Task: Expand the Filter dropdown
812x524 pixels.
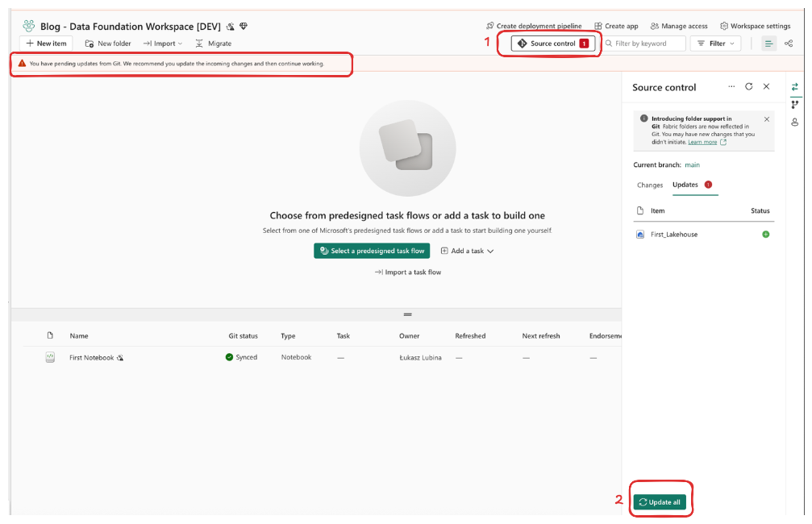Action: (715, 44)
